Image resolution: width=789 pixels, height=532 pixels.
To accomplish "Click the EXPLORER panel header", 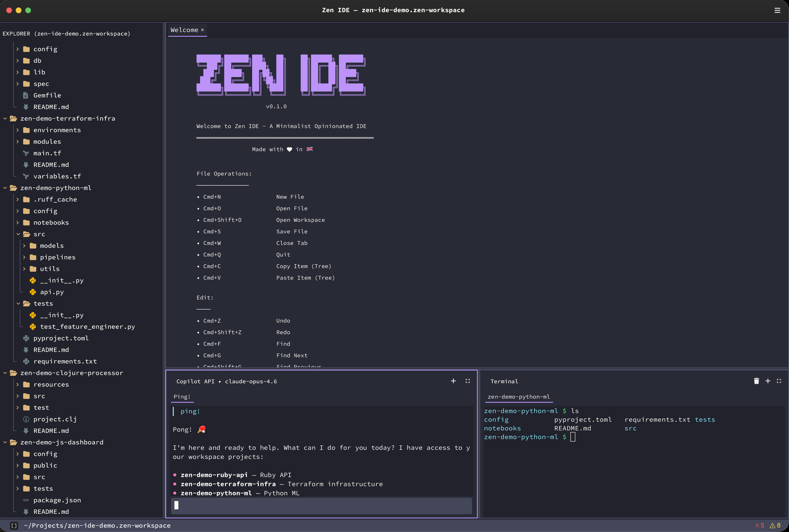I will [x=67, y=34].
